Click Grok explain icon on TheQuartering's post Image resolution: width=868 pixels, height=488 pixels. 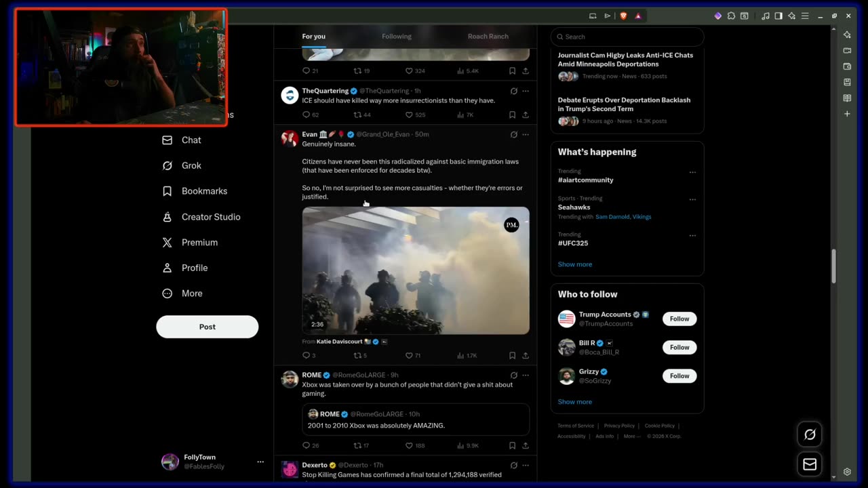[513, 91]
